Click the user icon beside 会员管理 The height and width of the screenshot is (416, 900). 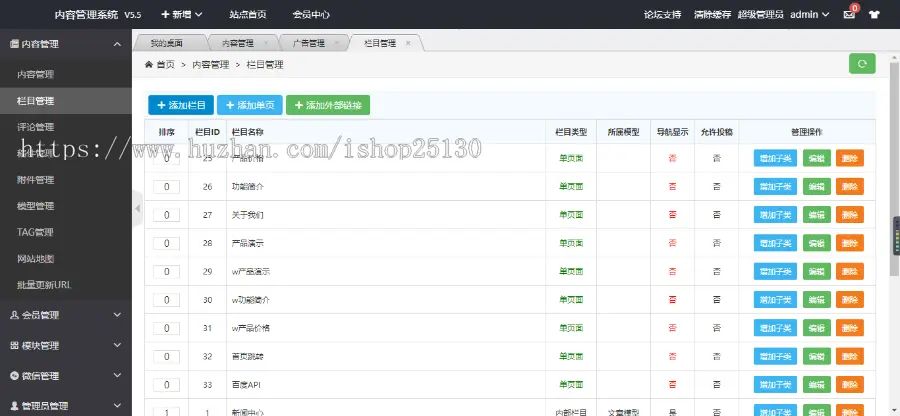[14, 315]
